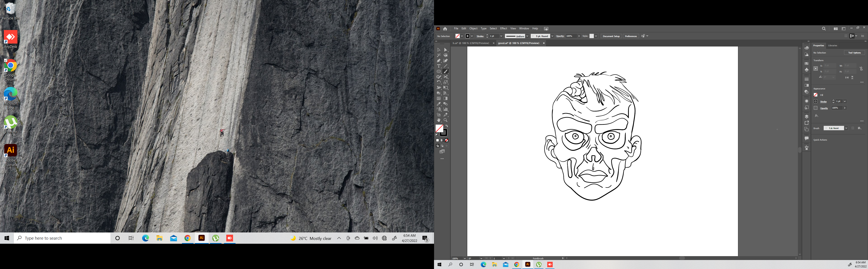Screen dimensions: 868x269
Task: Open the Effect menu
Action: [503, 29]
